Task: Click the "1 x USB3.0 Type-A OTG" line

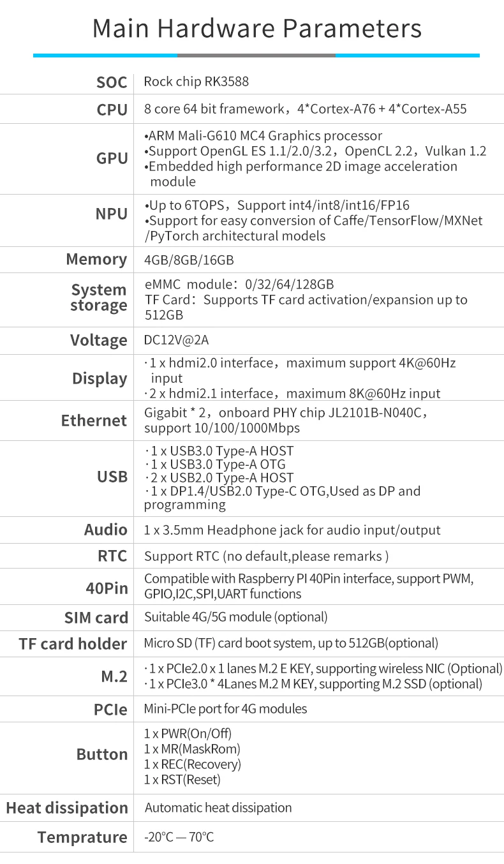Action: coord(216,464)
